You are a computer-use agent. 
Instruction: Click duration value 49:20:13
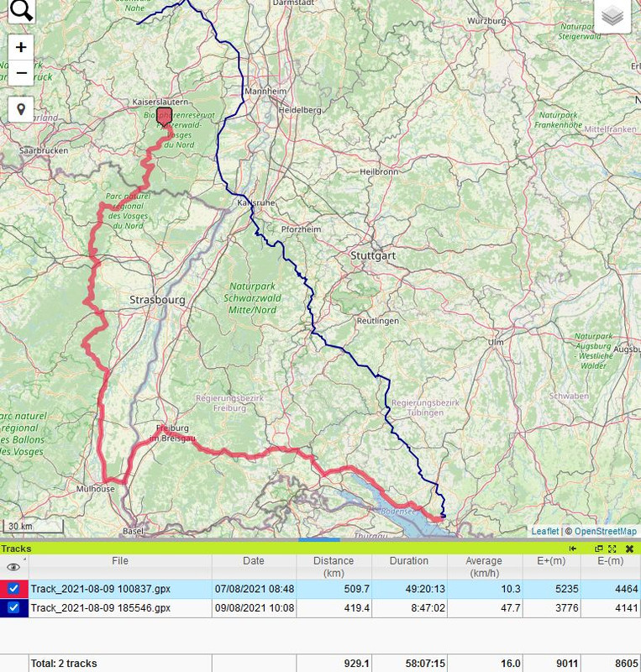(425, 589)
